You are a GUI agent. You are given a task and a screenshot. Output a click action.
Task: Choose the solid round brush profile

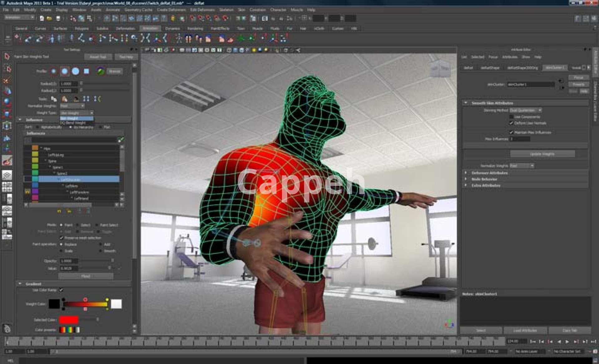75,71
